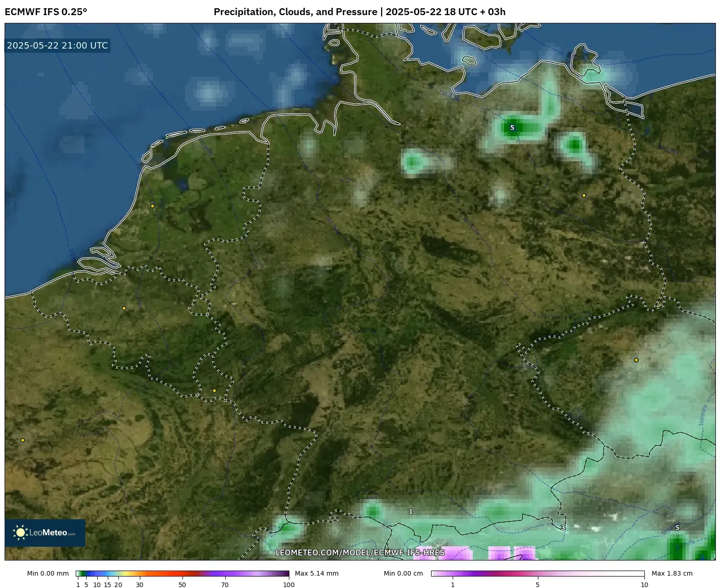Click the Max 5.14 mm label
This screenshot has height=588, width=720.
click(316, 573)
